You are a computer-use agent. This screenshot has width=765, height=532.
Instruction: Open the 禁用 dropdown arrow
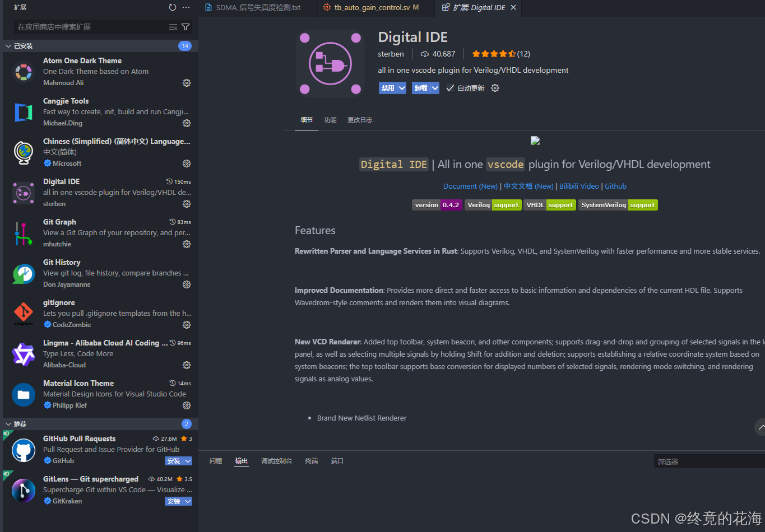[402, 88]
